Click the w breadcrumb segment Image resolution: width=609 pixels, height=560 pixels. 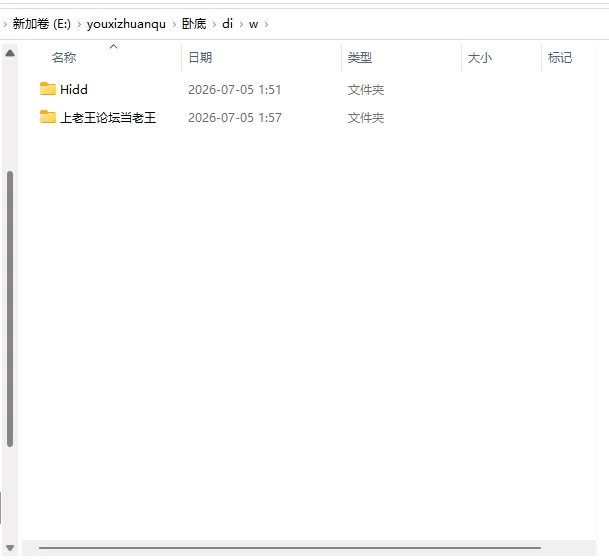(253, 24)
